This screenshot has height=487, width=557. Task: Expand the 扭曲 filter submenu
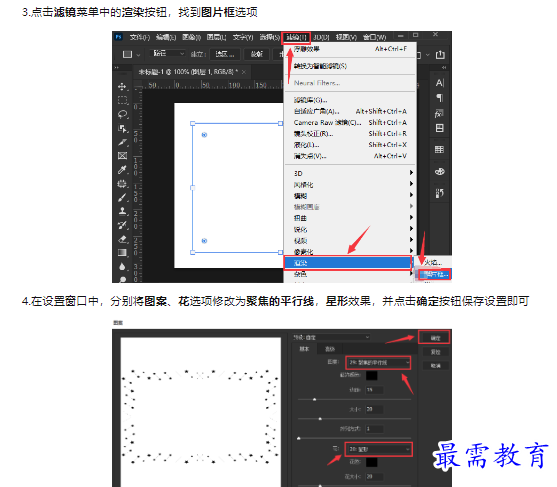(x=350, y=218)
